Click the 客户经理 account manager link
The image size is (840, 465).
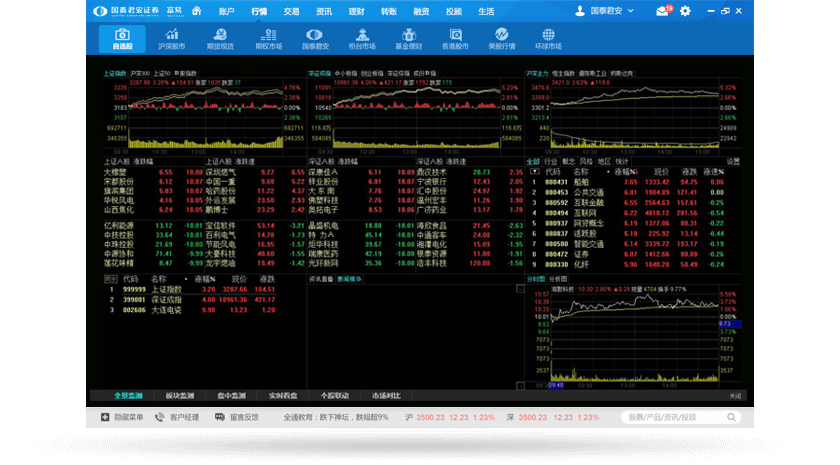178,417
